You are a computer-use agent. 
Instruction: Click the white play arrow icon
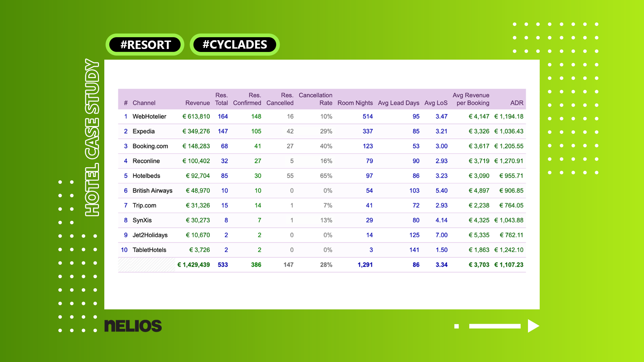pyautogui.click(x=533, y=326)
